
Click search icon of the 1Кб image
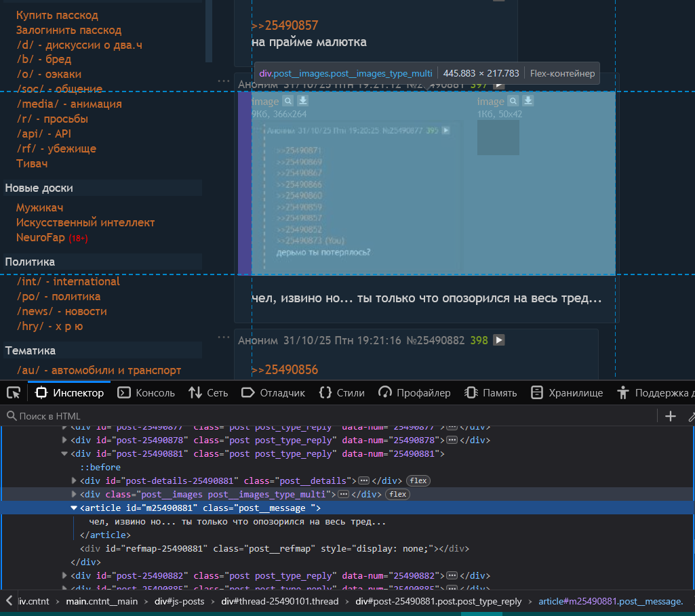point(514,101)
